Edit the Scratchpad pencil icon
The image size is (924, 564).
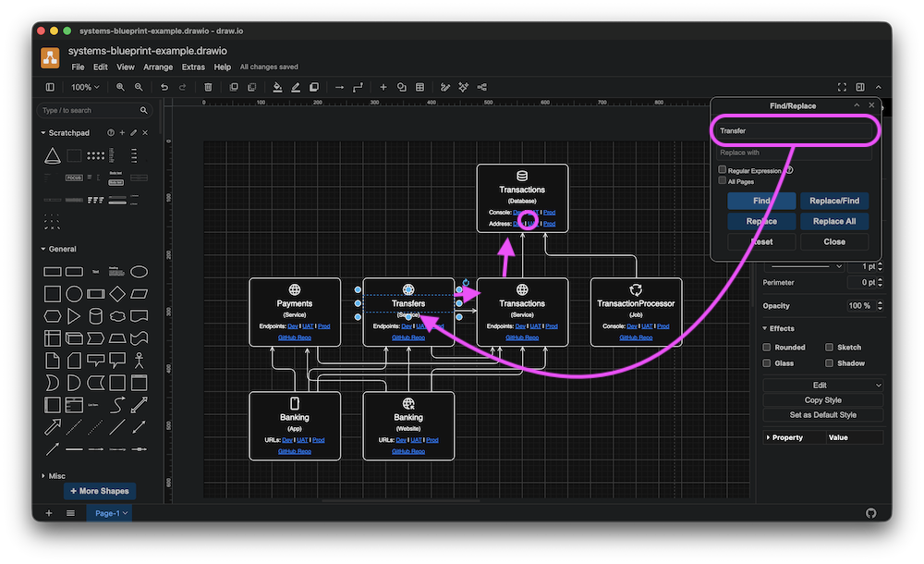(134, 133)
